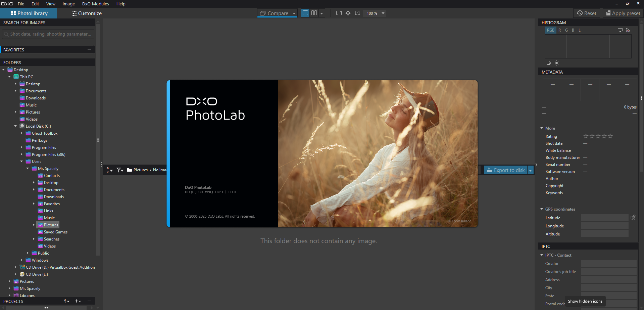Show the L luminance channel in histogram
644x310 pixels.
point(580,30)
